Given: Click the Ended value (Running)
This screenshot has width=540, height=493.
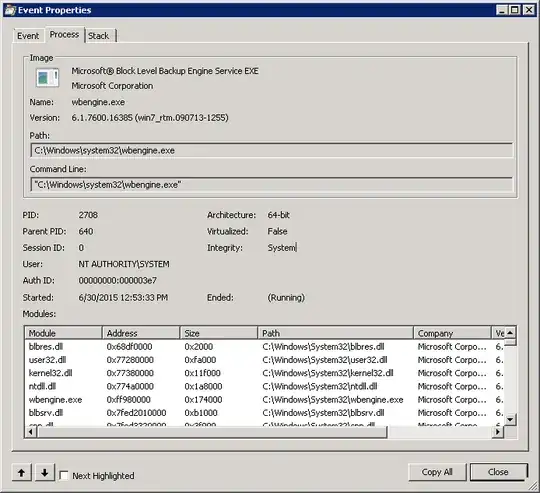Looking at the screenshot, I should click(286, 297).
